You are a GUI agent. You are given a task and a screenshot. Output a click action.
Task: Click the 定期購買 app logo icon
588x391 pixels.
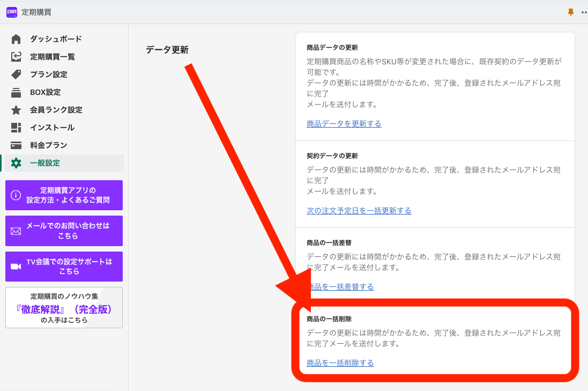[x=12, y=12]
